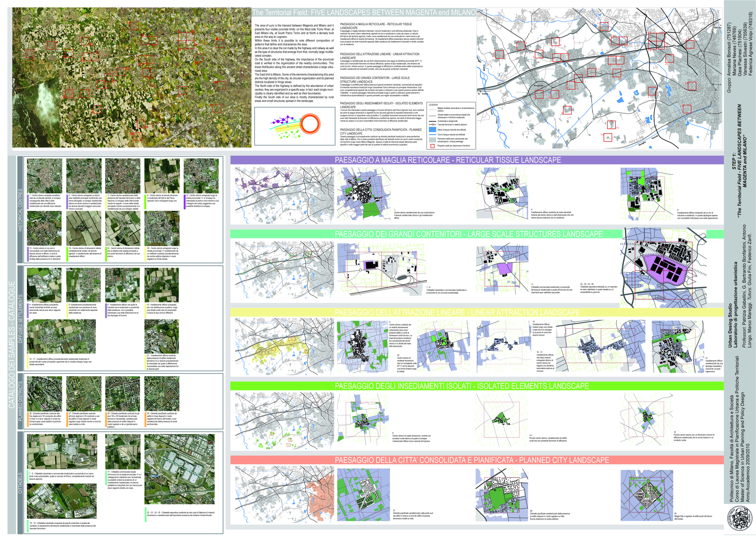Image resolution: width=756 pixels, height=555 pixels.
Task: Click the blue water basin swatch in the legend
Action: pyautogui.click(x=433, y=130)
